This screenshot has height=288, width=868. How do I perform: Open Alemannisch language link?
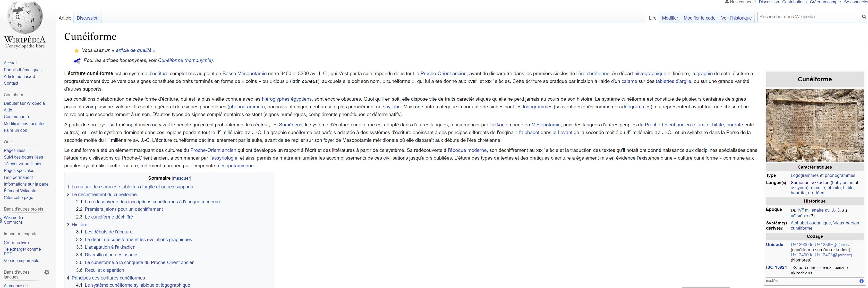[15, 286]
